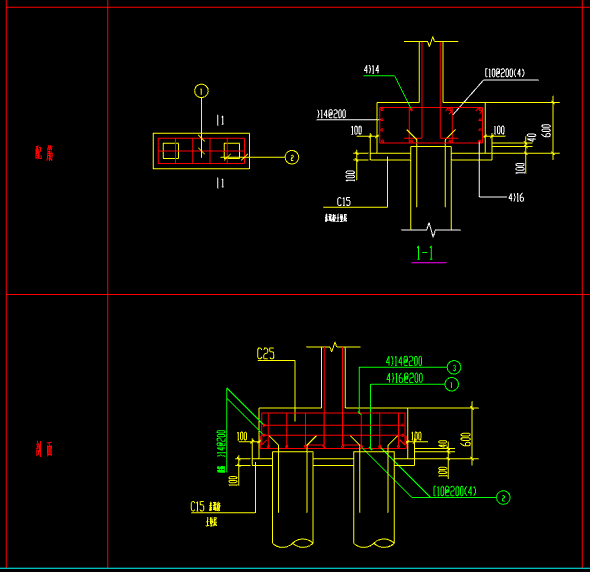This screenshot has width=590, height=572.
Task: Select the green circled 3 callout bubble
Action: [x=454, y=368]
